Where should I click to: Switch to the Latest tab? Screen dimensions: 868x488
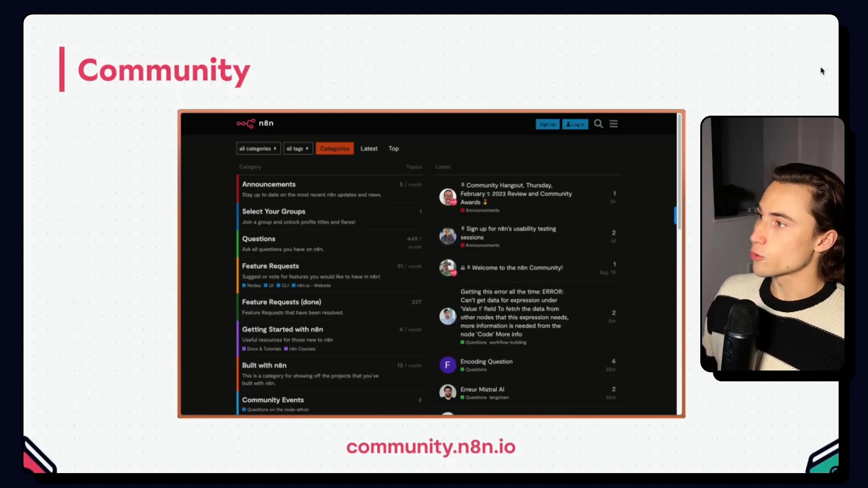click(369, 149)
